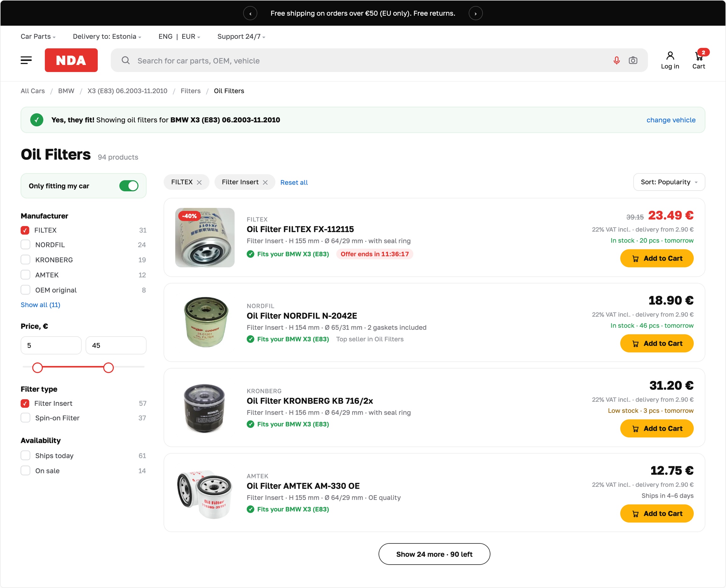Check the OEM original checkbox

coord(25,290)
